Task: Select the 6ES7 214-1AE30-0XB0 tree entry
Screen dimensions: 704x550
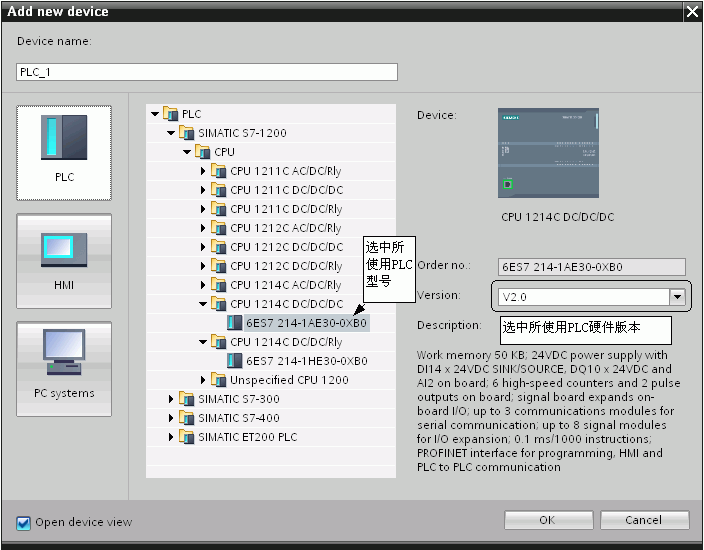Action: pos(307,323)
